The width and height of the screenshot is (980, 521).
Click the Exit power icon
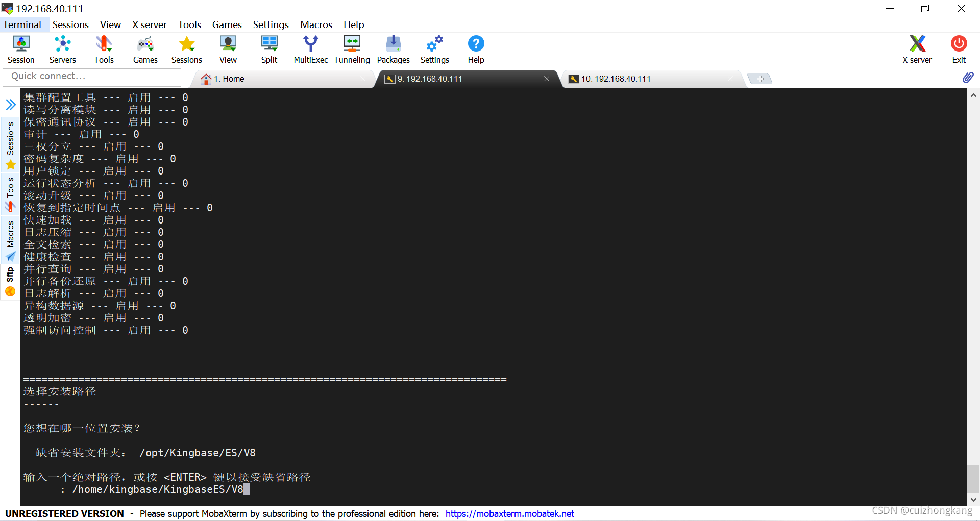click(959, 49)
